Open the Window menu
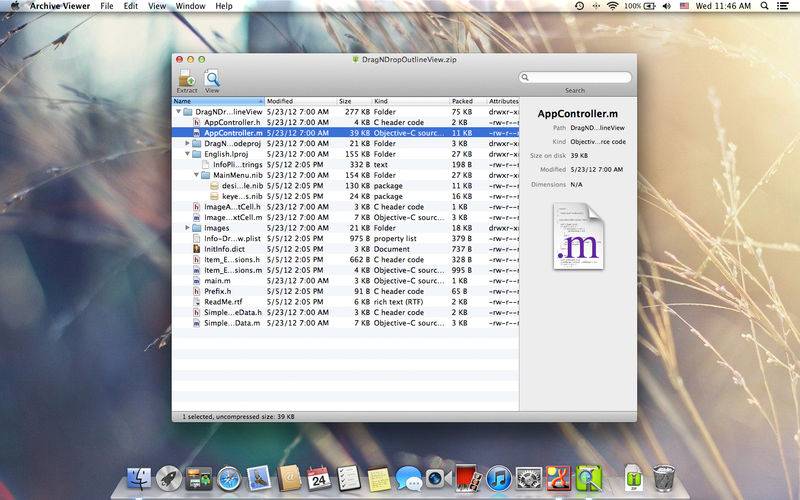This screenshot has height=500, width=800. [190, 6]
